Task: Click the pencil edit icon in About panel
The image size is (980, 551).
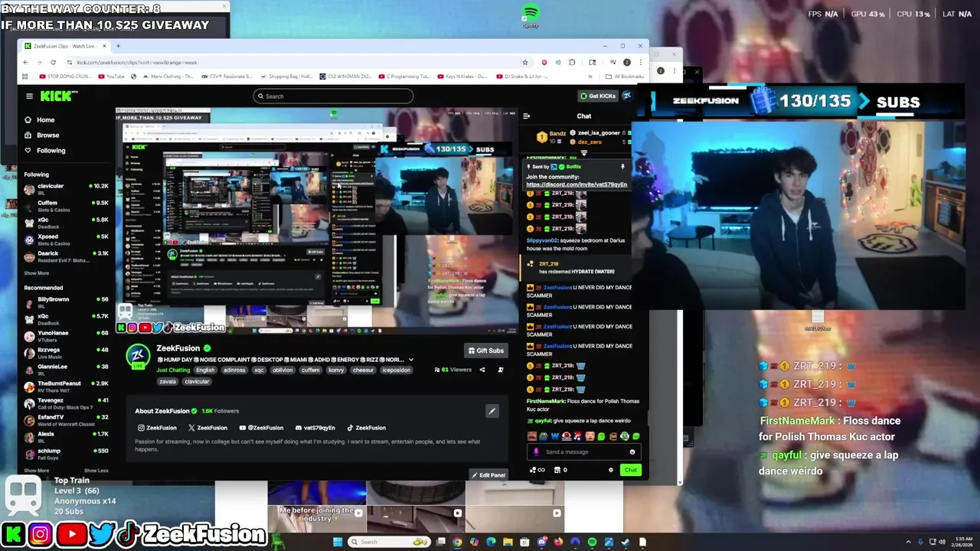Action: (x=492, y=411)
